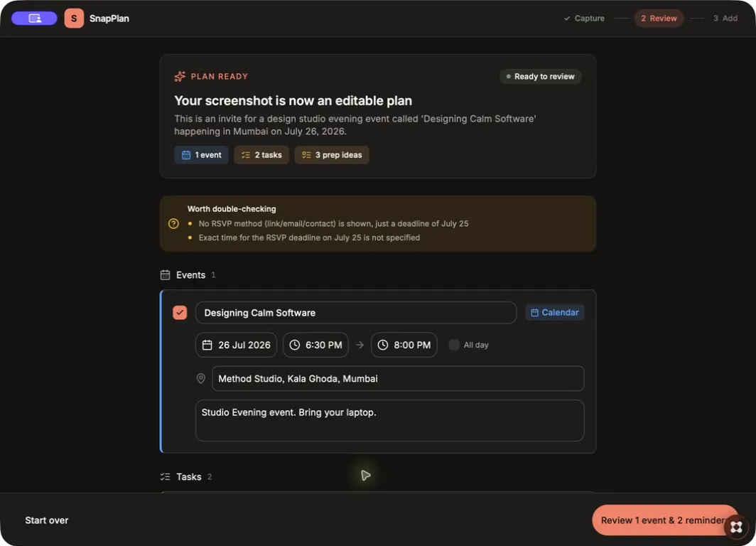Click the 'No RSVP method' warning line

click(333, 224)
